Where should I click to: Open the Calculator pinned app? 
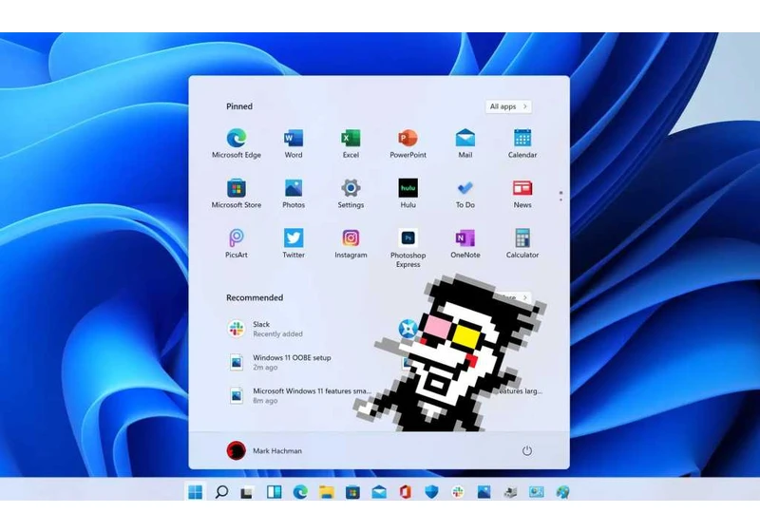click(x=522, y=243)
